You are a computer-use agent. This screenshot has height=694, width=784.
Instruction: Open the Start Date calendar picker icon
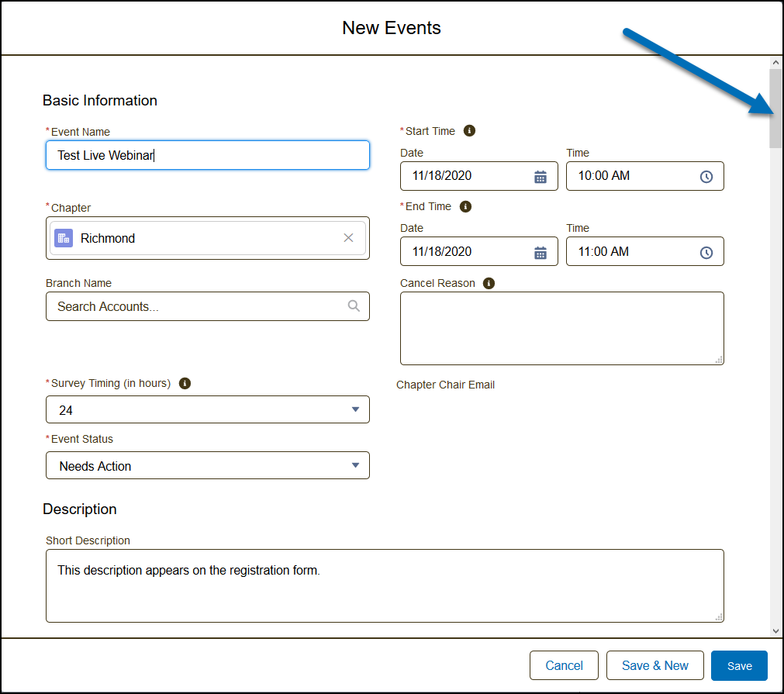[x=541, y=177]
